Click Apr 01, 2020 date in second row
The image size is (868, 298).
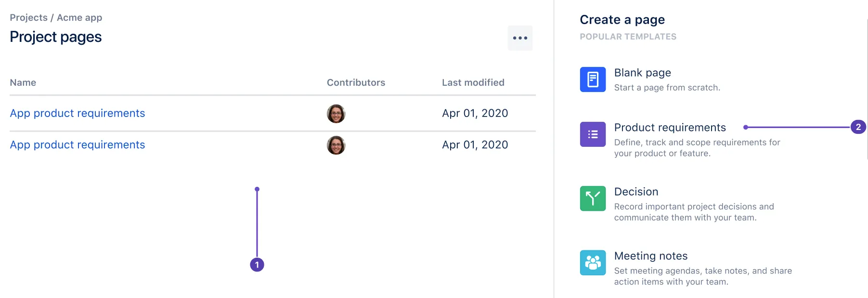click(475, 145)
